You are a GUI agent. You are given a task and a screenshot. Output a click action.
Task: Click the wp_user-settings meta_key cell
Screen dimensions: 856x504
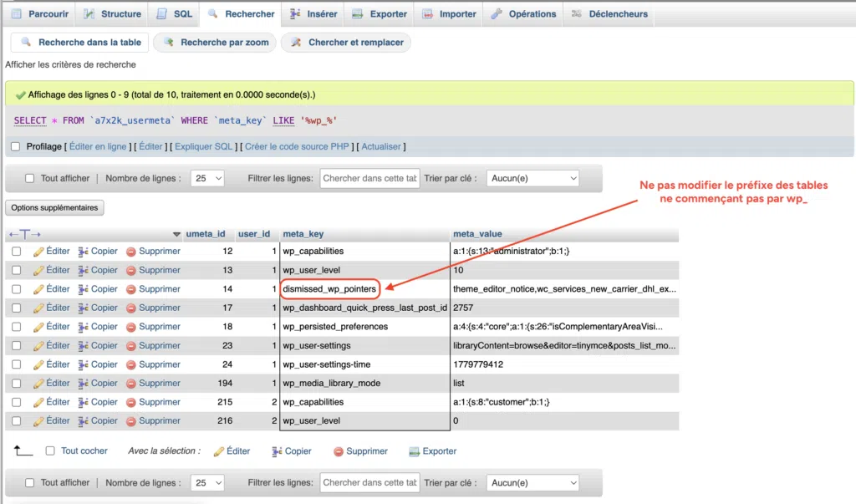click(364, 346)
